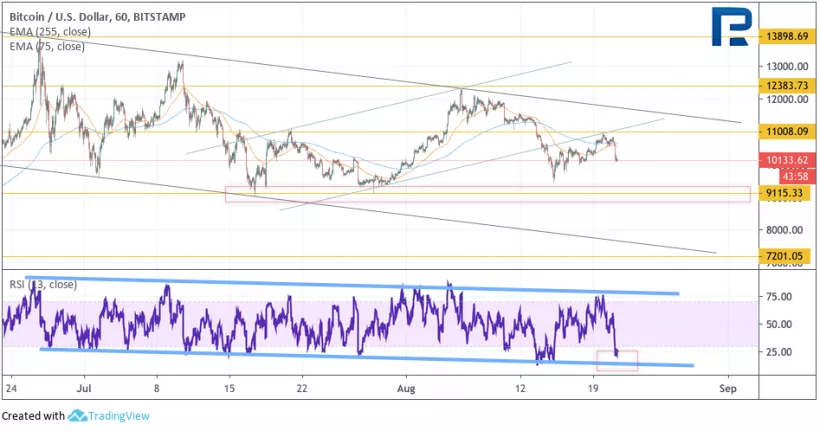The width and height of the screenshot is (820, 431).
Task: Click the 12383.73 price level label
Action: 786,86
